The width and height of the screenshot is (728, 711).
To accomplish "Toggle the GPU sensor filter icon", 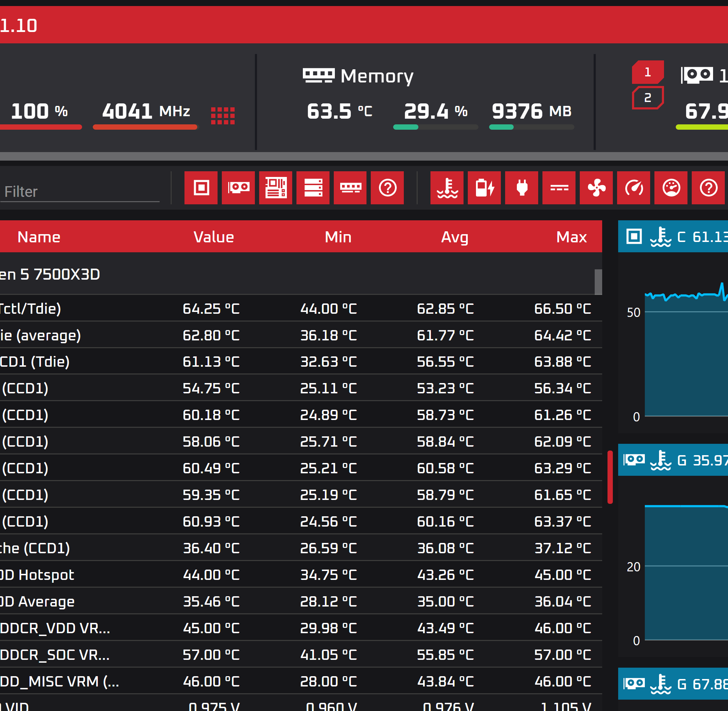I will pyautogui.click(x=238, y=188).
